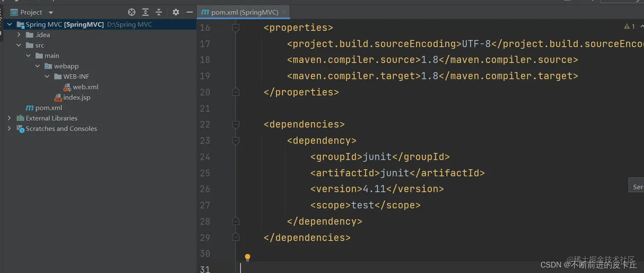Collapse the main folder
Image resolution: width=644 pixels, height=273 pixels.
coord(28,56)
